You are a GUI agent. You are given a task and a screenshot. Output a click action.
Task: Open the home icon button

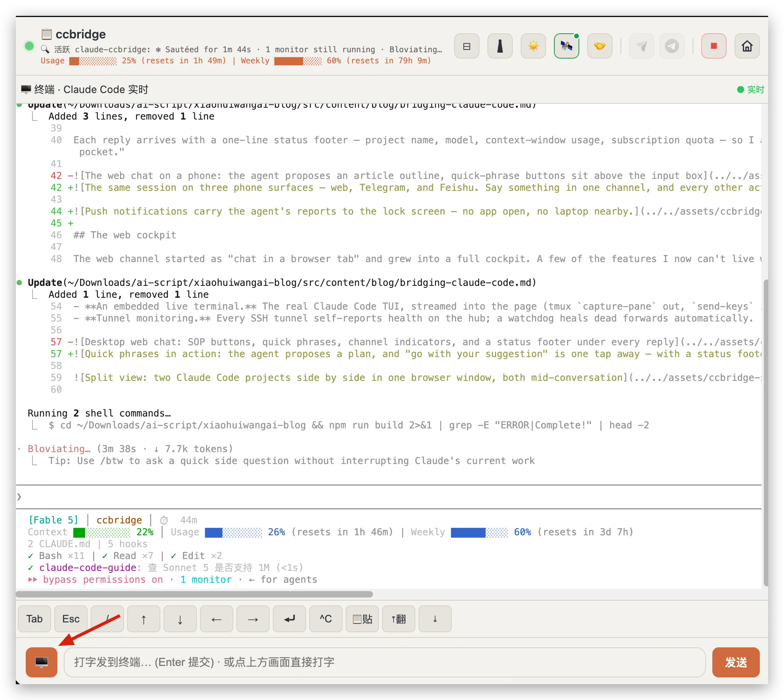(x=747, y=46)
